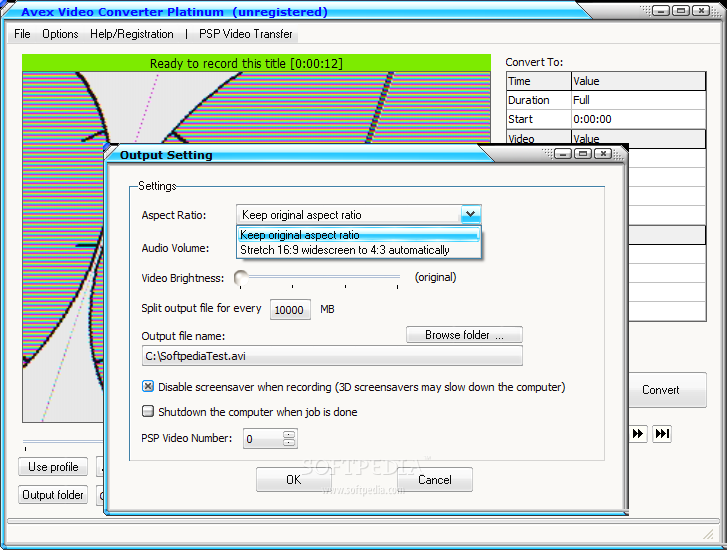Expand the Aspect Ratio dropdown arrow
Viewport: 727px width, 550px height.
(471, 214)
